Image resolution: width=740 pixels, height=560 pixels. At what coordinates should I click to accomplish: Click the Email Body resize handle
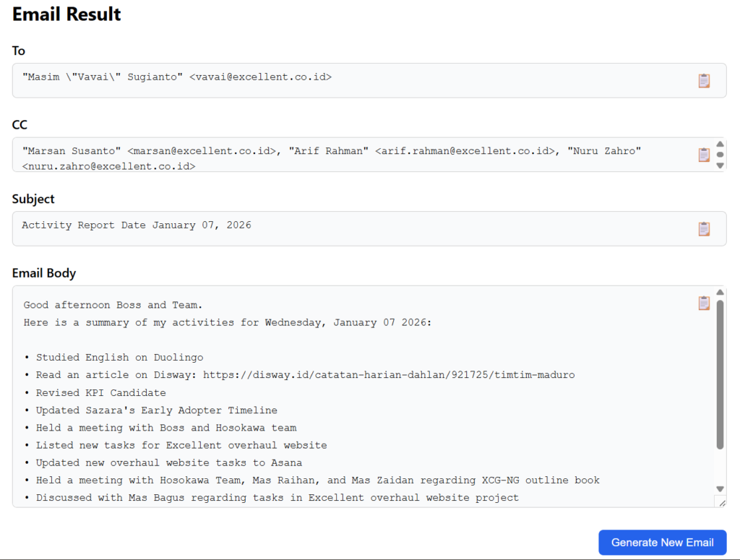coord(720,501)
